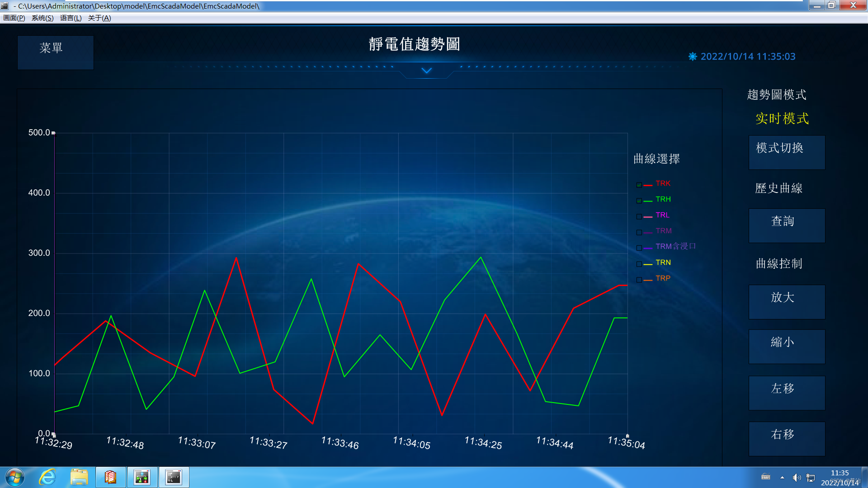Uncheck the TRH curve checkbox
The width and height of the screenshot is (868, 488).
tap(639, 201)
